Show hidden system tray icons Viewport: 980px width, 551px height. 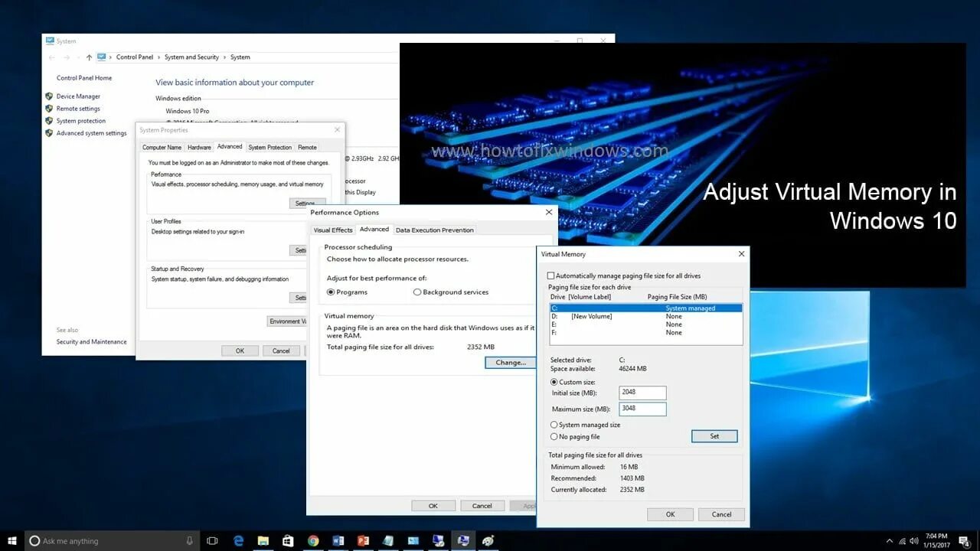[x=889, y=542]
